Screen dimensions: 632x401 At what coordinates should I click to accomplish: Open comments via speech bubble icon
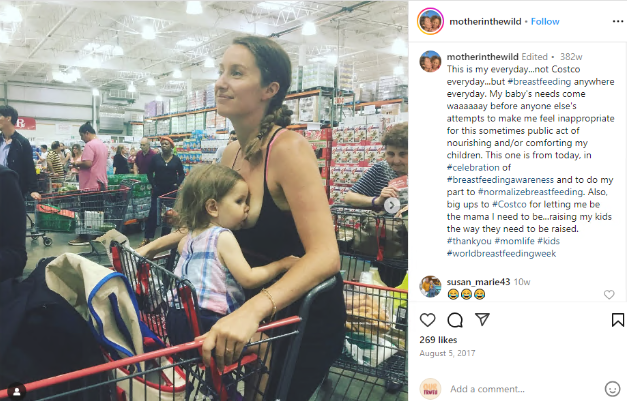point(455,320)
